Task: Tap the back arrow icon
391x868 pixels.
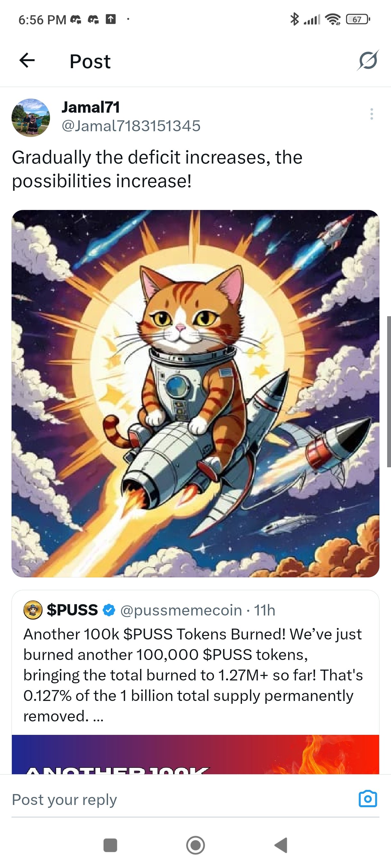Action: point(27,61)
